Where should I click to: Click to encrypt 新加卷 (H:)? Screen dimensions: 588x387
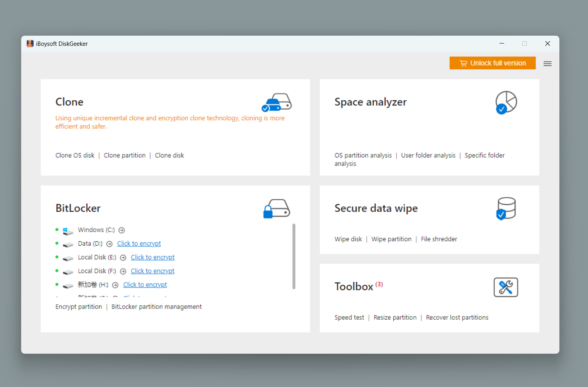pyautogui.click(x=145, y=285)
